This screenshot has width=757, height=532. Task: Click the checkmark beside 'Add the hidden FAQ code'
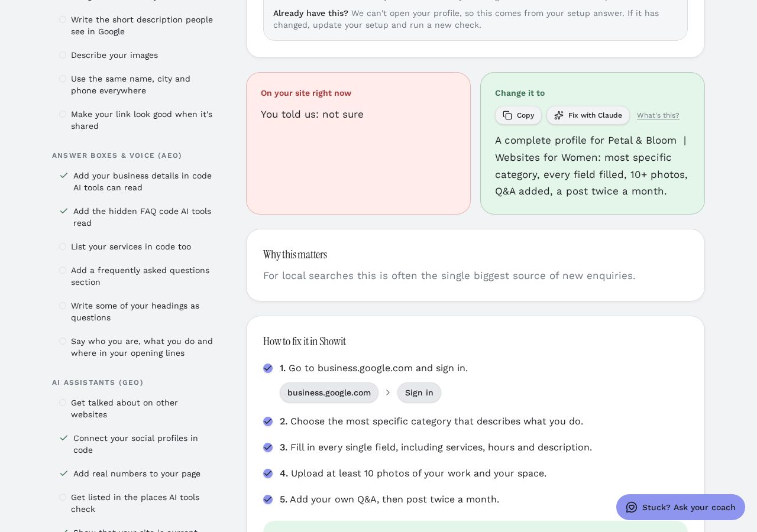coord(63,211)
